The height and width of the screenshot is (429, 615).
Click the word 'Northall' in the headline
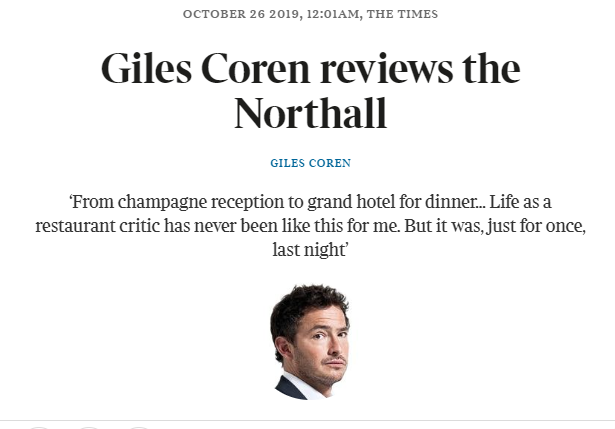point(311,114)
